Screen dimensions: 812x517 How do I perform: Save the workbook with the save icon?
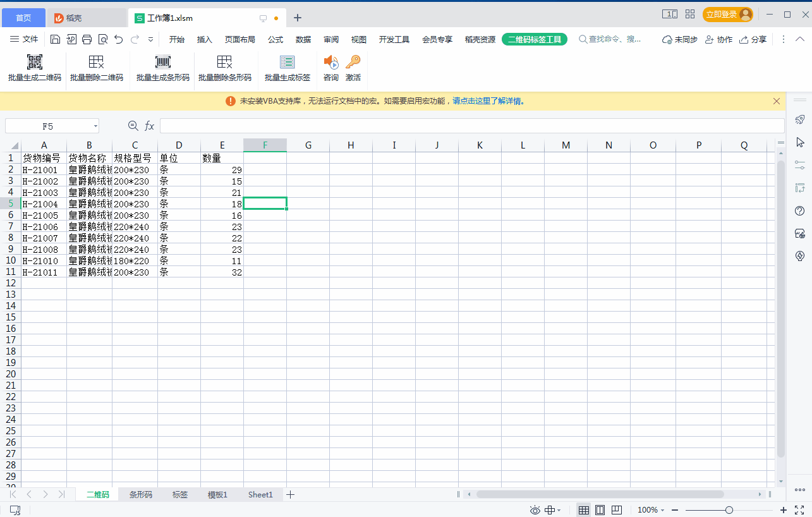tap(55, 39)
